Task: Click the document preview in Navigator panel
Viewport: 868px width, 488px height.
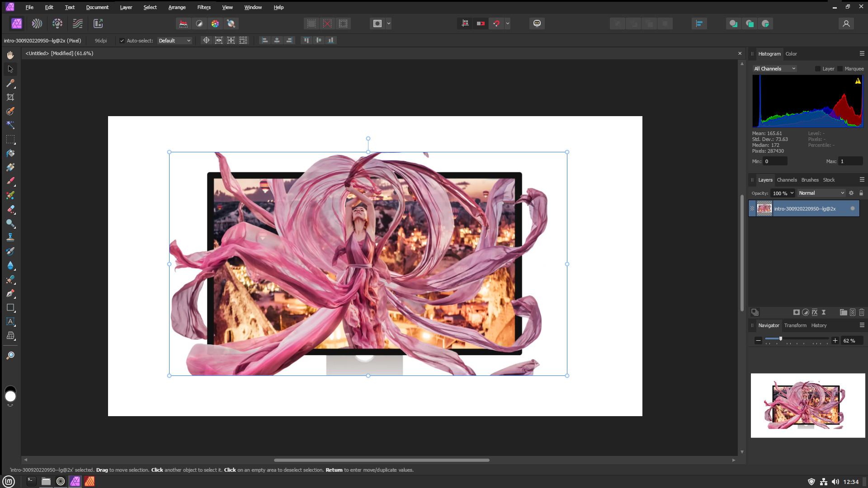Action: (x=807, y=405)
